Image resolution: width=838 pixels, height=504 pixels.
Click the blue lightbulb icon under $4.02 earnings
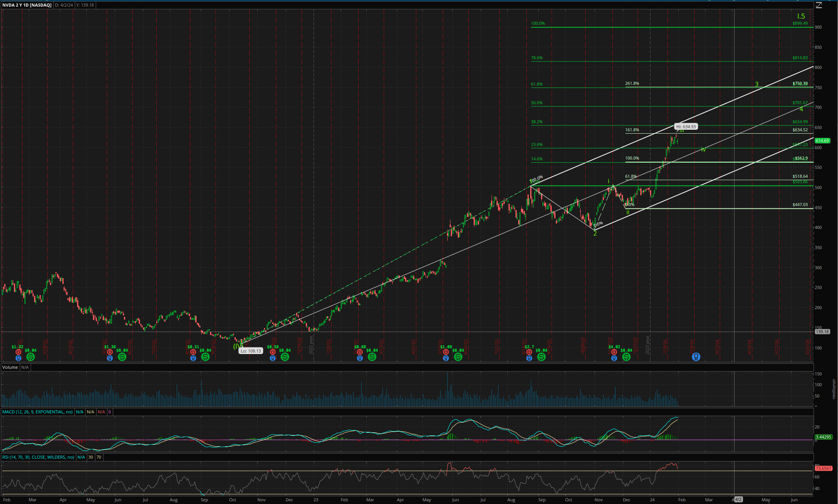click(614, 358)
